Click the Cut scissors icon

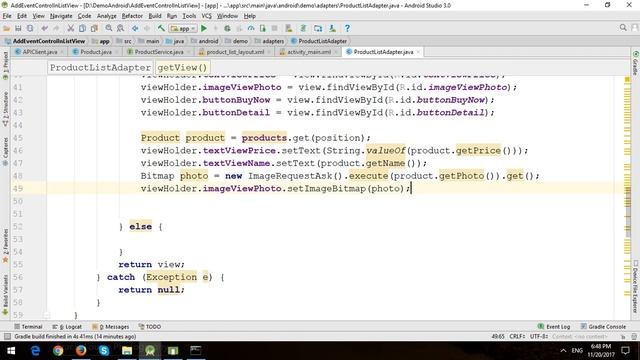pyautogui.click(x=71, y=28)
